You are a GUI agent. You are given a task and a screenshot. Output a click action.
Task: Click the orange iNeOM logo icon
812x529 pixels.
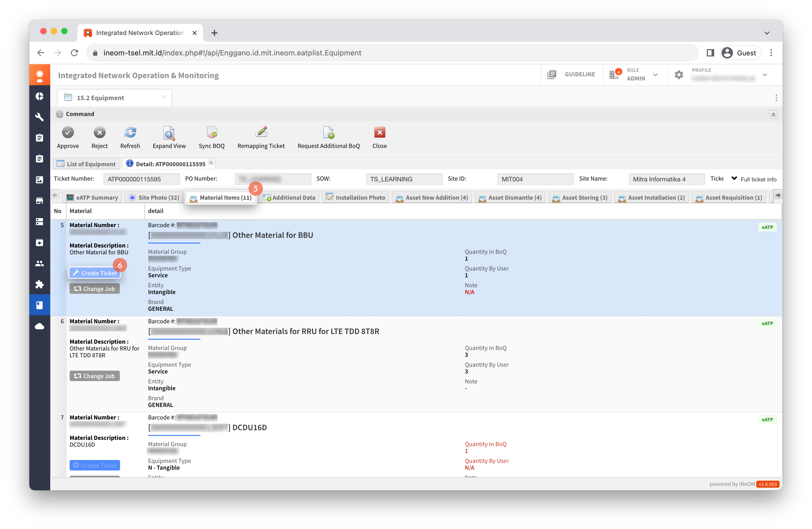tap(40, 75)
